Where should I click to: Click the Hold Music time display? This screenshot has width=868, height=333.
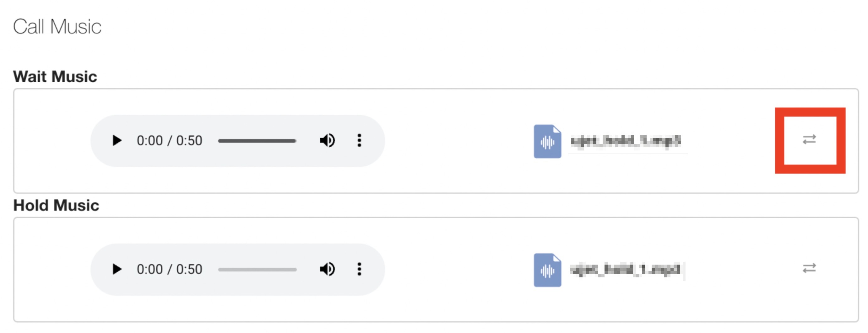tap(169, 270)
